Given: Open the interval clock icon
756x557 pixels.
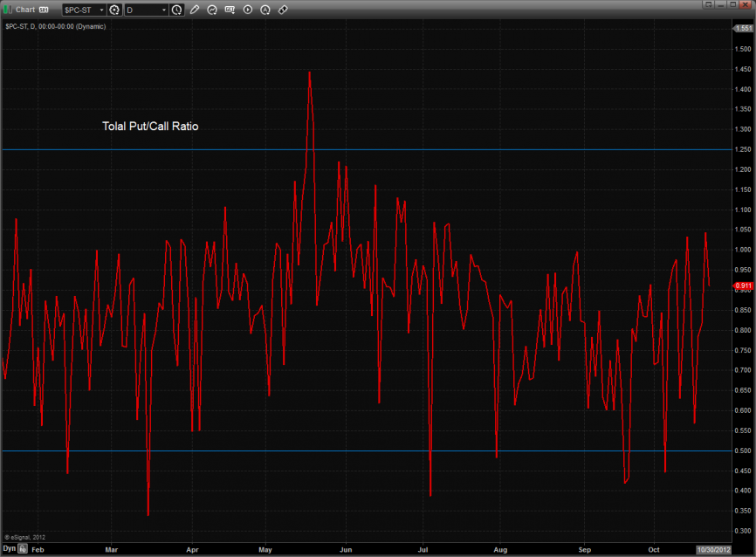Looking at the screenshot, I should 177,10.
